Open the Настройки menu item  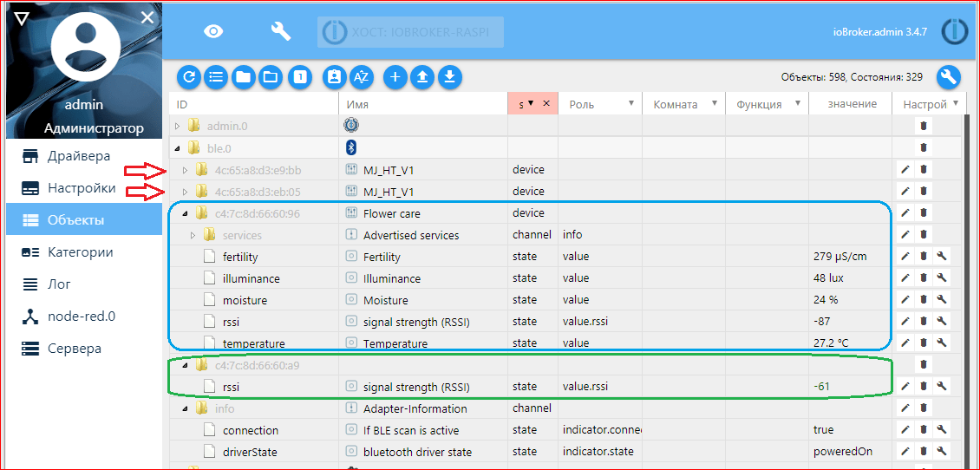pos(84,188)
